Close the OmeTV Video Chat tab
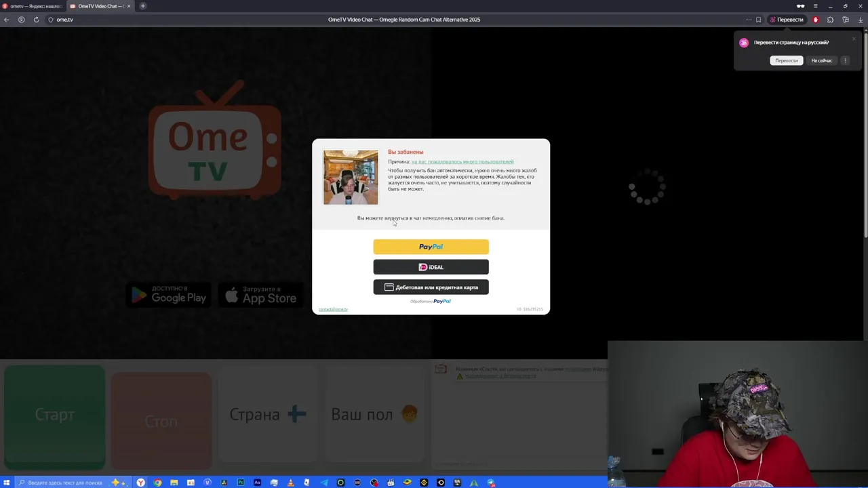868x488 pixels. tap(129, 6)
